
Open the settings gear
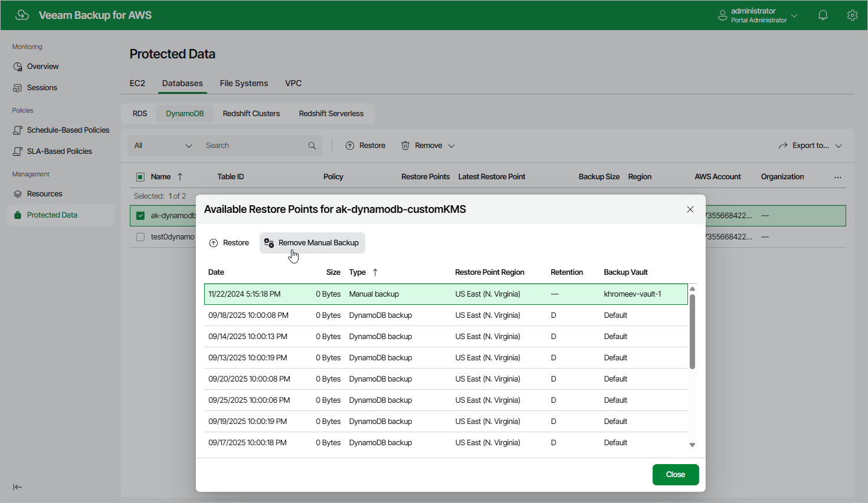click(853, 15)
